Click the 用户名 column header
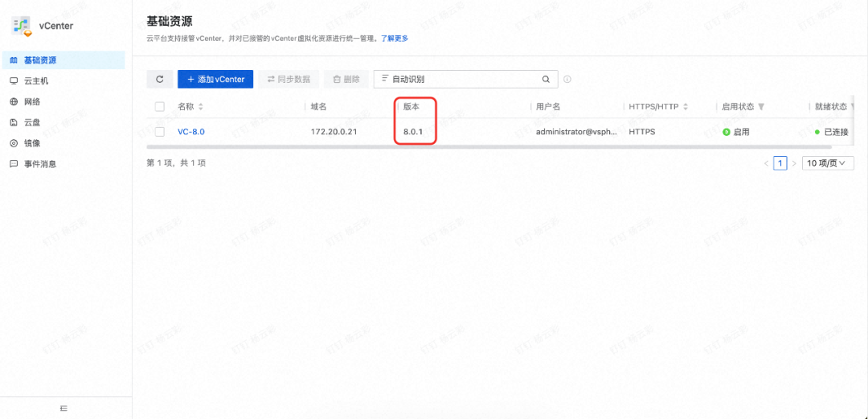868x419 pixels. click(x=548, y=106)
